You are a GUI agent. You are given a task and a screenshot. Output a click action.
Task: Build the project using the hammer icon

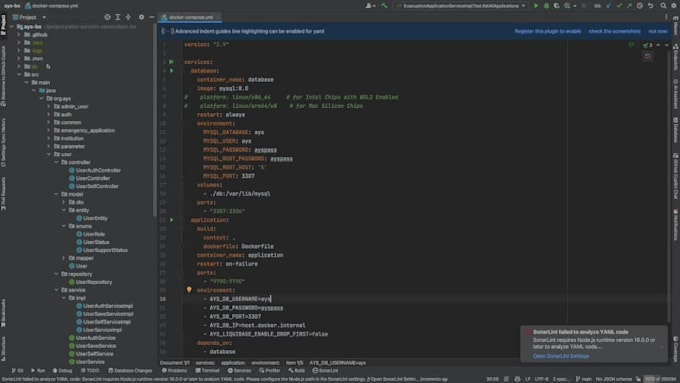click(384, 6)
